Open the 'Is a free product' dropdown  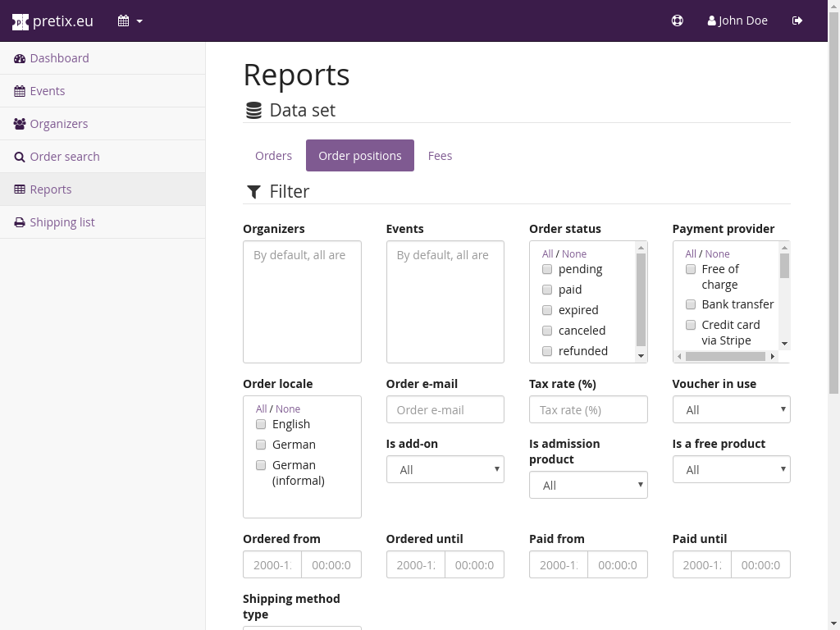point(731,469)
